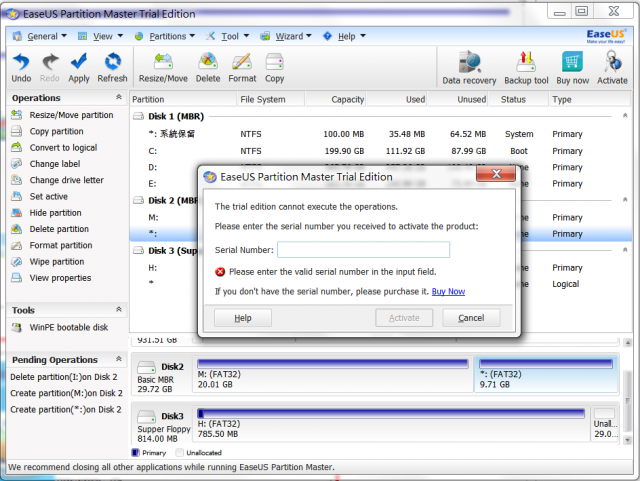Cancel the serial number dialog
Image resolution: width=640 pixels, height=481 pixels.
tap(471, 318)
